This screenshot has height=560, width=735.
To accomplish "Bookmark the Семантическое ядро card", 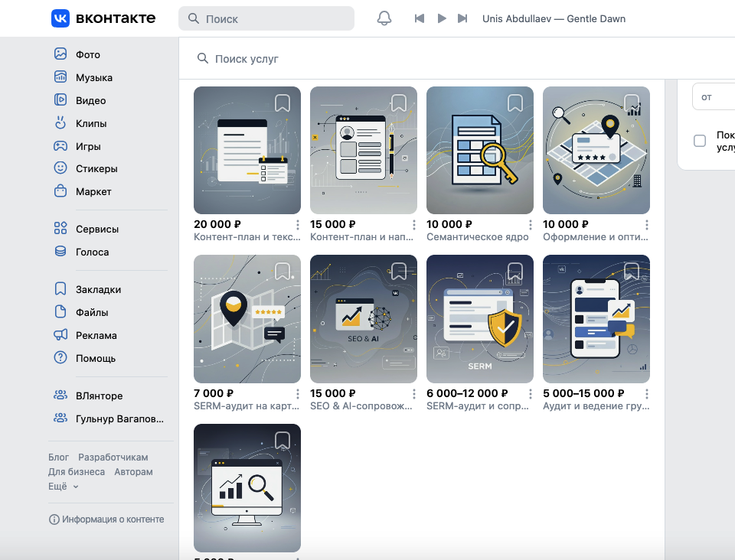I will pyautogui.click(x=515, y=103).
